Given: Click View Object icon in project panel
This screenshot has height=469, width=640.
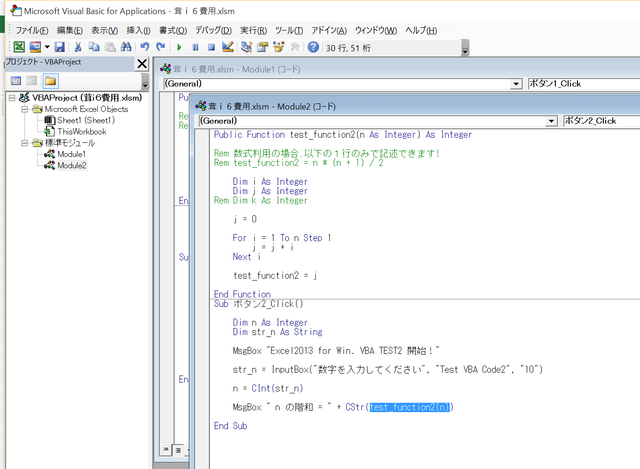Looking at the screenshot, I should tap(32, 81).
